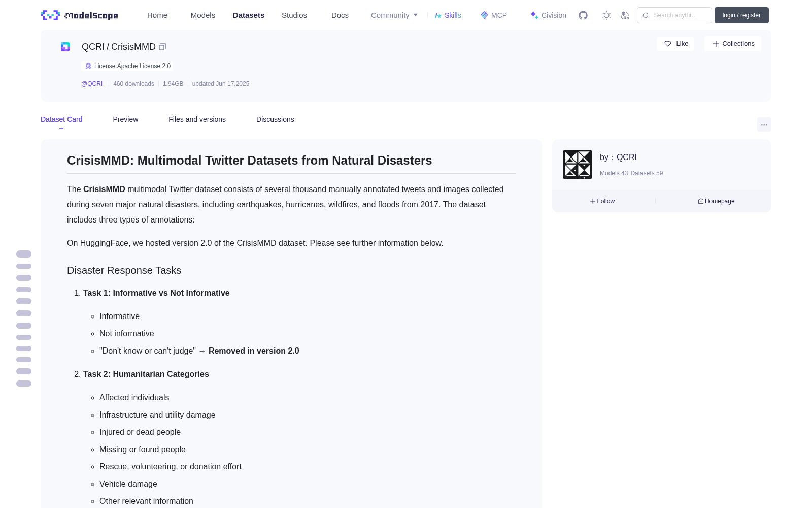Click the QCRI organization avatar thumbnail
812x508 pixels.
pos(578,165)
